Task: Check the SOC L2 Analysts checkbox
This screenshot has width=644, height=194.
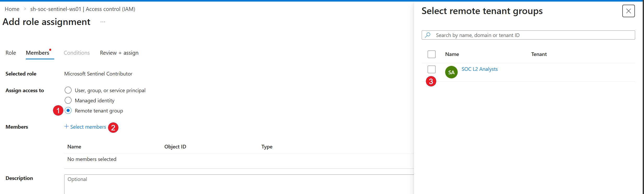Action: click(x=432, y=69)
